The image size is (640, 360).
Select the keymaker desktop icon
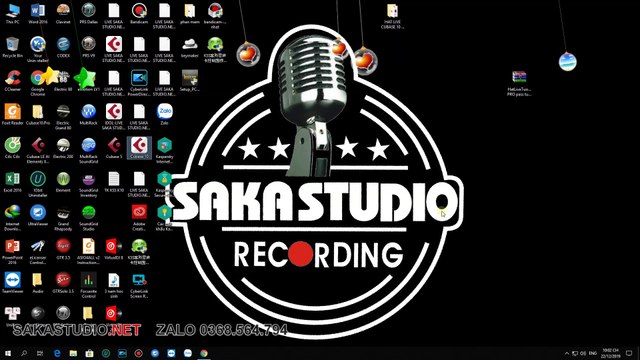[190, 47]
